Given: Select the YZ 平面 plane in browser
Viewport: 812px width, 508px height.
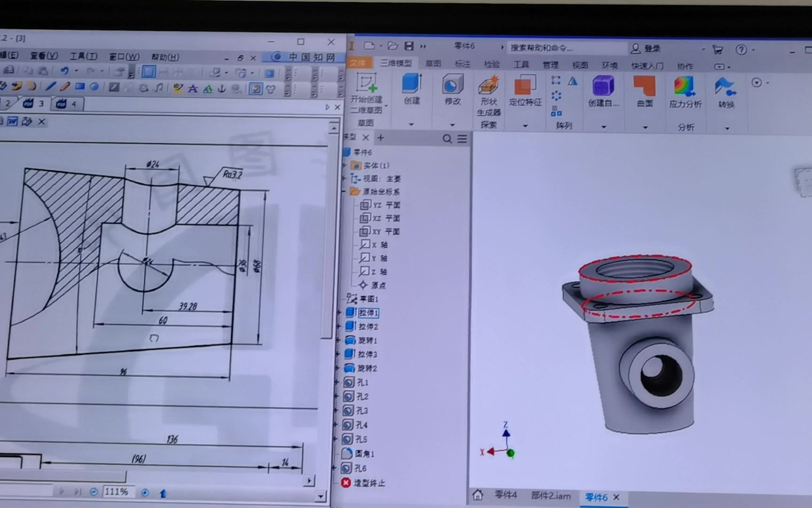Looking at the screenshot, I should pyautogui.click(x=380, y=205).
